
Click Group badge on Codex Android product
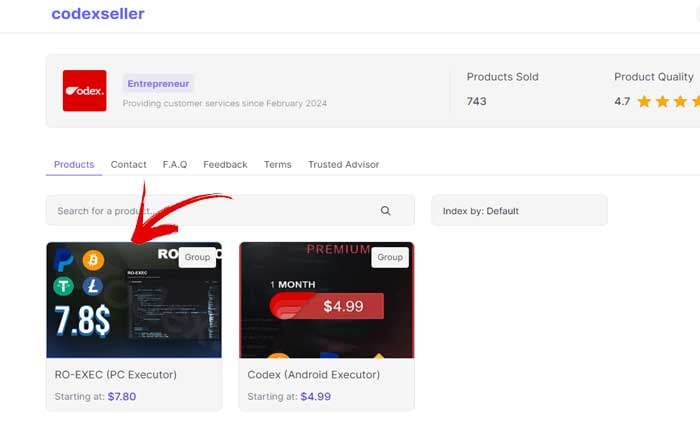[x=390, y=257]
